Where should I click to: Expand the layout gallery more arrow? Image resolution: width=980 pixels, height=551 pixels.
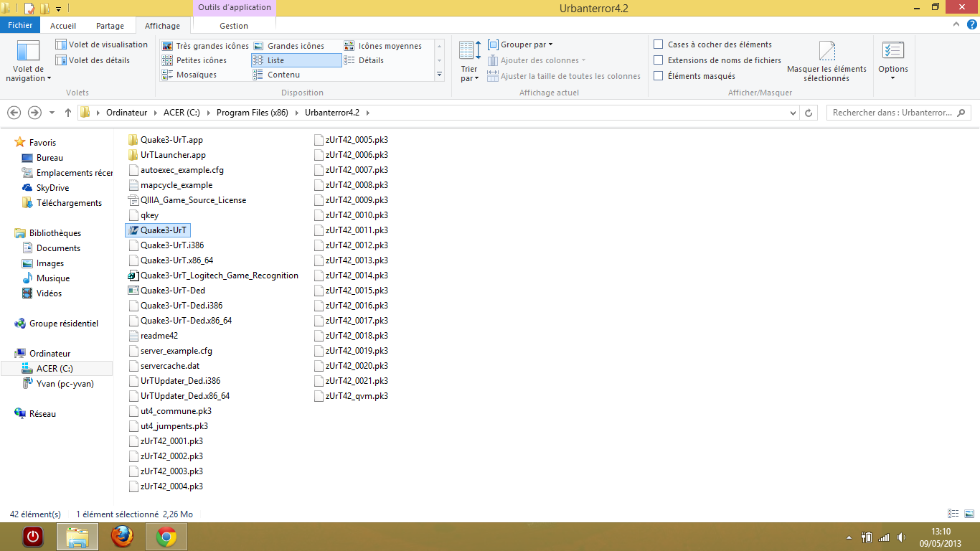click(x=439, y=75)
